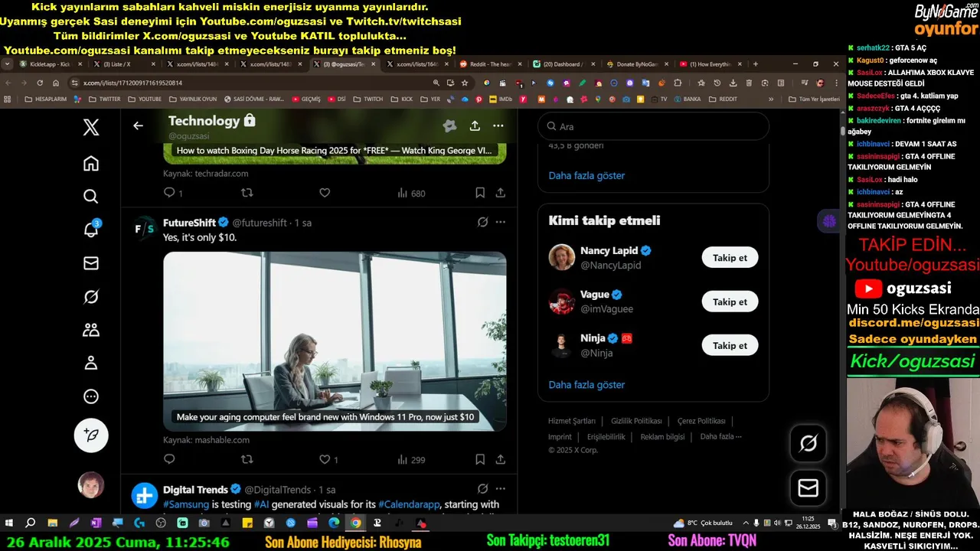
Task: Follow Nancy Lapid with Takip et
Action: tap(730, 258)
